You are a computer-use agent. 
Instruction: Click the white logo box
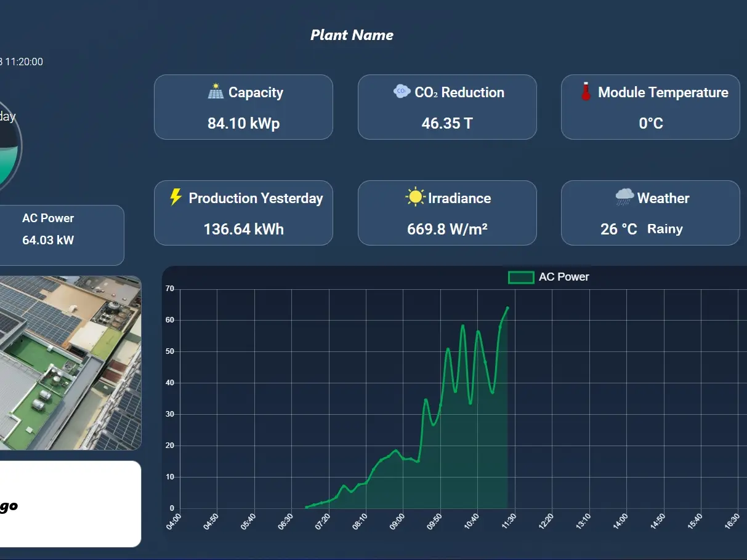(x=70, y=504)
